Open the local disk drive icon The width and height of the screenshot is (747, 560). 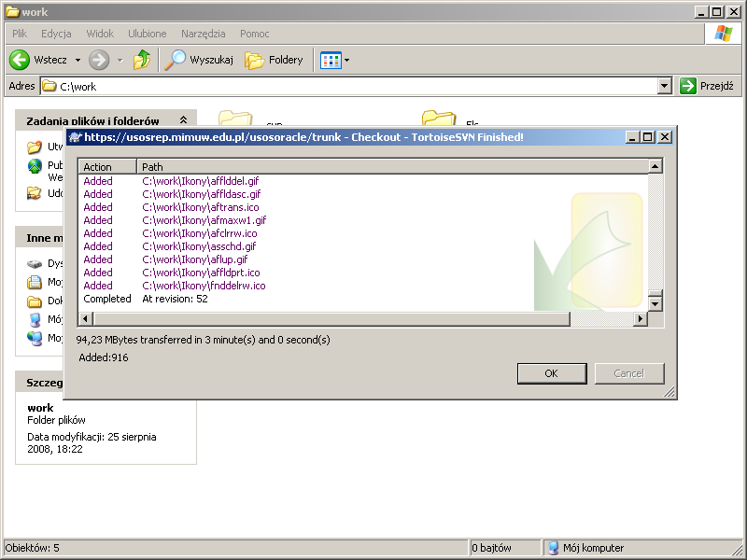(35, 264)
